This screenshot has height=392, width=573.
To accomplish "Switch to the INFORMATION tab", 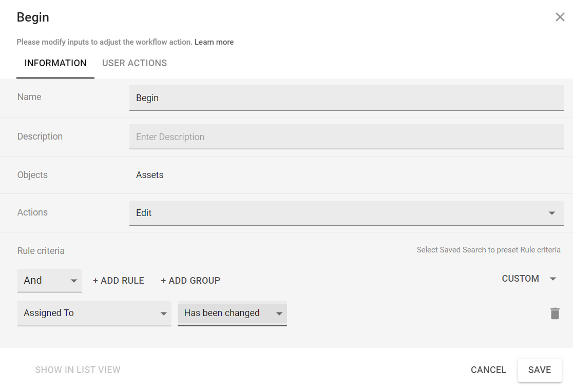I will point(55,63).
